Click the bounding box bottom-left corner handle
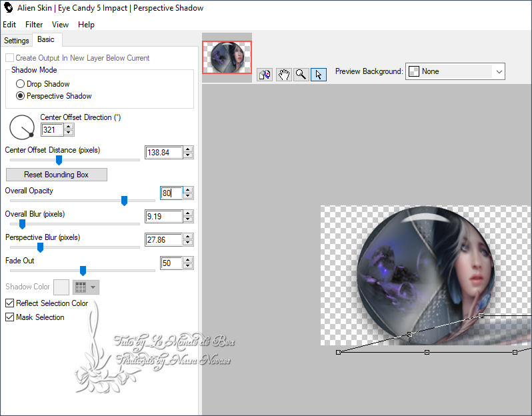532x416 pixels. [x=338, y=352]
